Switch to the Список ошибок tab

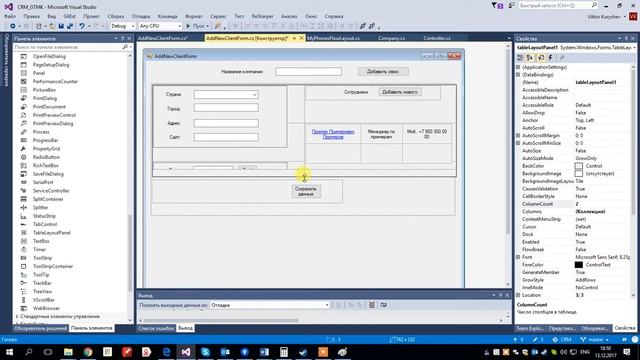click(x=156, y=328)
